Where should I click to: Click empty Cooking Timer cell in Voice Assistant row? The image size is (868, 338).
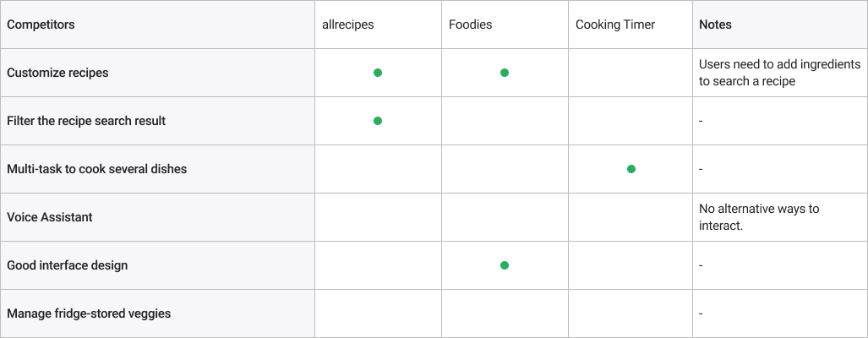point(631,217)
